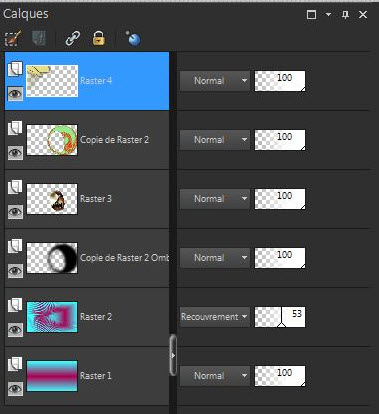This screenshot has width=379, height=414.
Task: Click the layer type icon for Raster 3
Action: (x=15, y=187)
